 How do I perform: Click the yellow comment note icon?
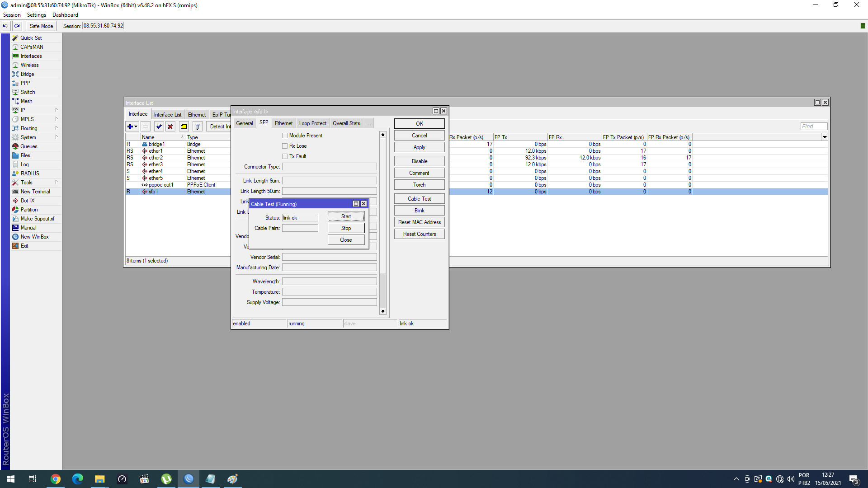click(x=184, y=127)
